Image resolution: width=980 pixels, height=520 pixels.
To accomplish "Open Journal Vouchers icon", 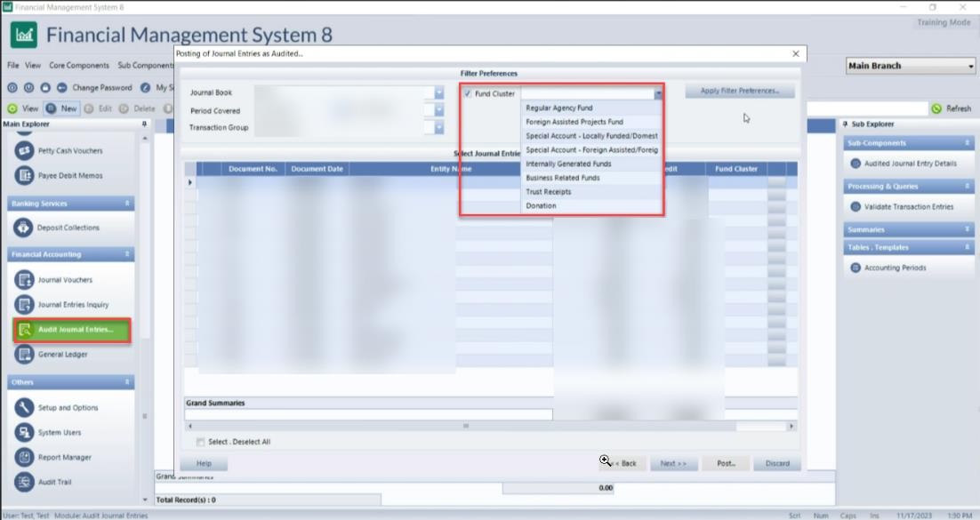I will (x=24, y=280).
